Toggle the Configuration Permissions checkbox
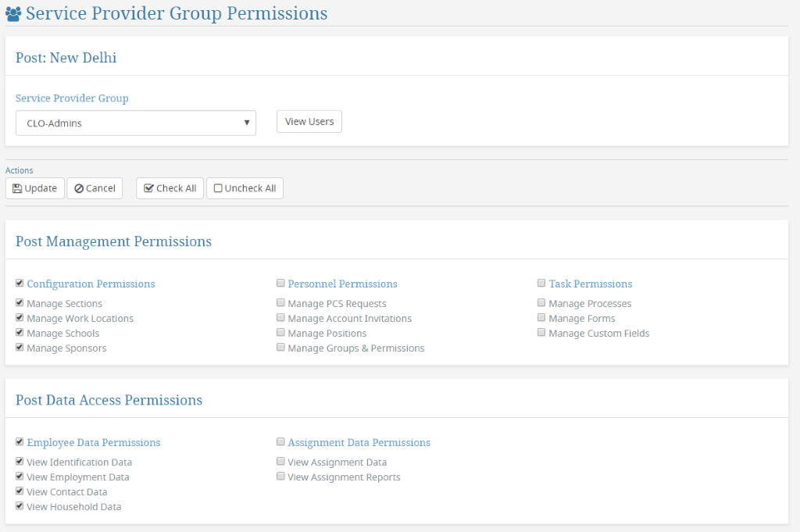 pyautogui.click(x=20, y=283)
